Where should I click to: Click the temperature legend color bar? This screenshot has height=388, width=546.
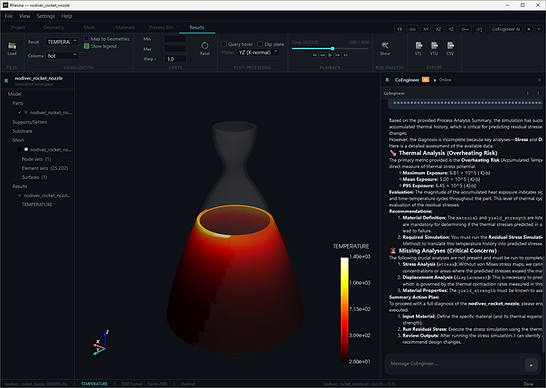(x=344, y=310)
